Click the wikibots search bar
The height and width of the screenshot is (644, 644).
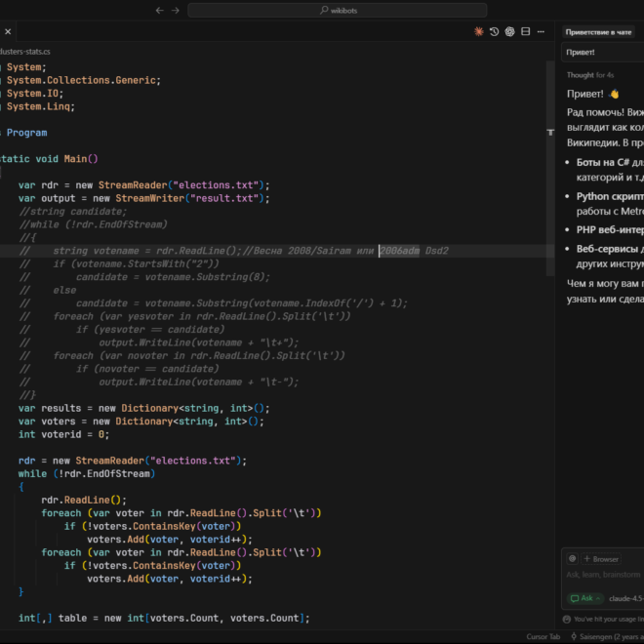[x=338, y=11]
